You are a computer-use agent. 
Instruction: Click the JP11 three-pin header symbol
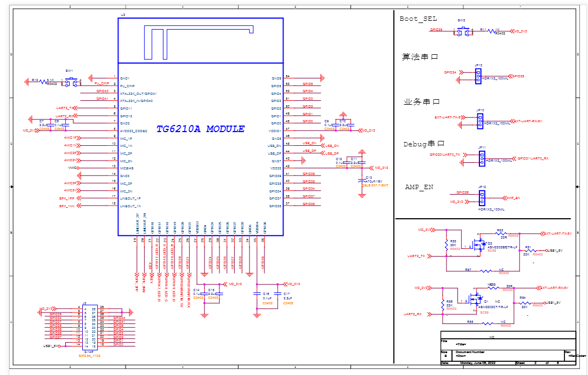482,158
